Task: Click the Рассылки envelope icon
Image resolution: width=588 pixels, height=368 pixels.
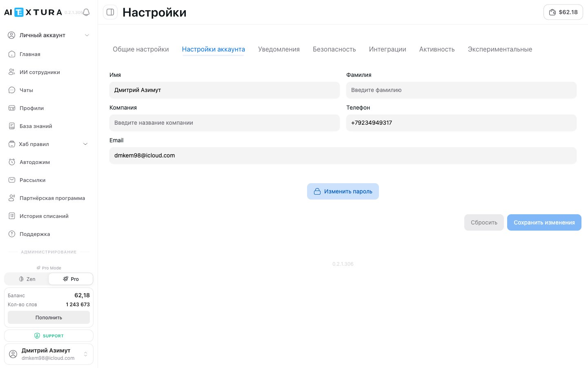Action: coord(12,180)
